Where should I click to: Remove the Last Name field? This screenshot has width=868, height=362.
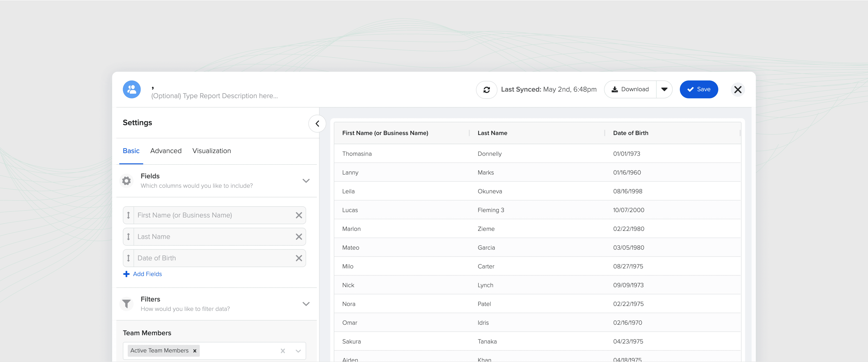click(x=298, y=237)
